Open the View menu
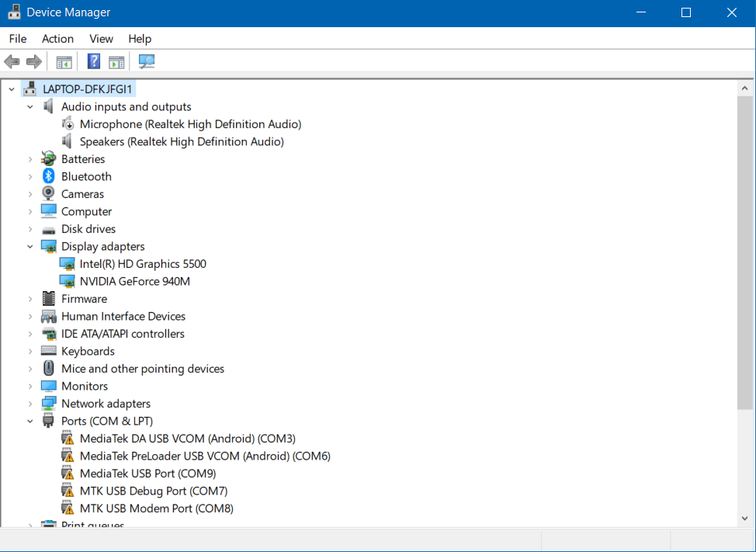Screen dimensions: 756x552 click(x=101, y=39)
